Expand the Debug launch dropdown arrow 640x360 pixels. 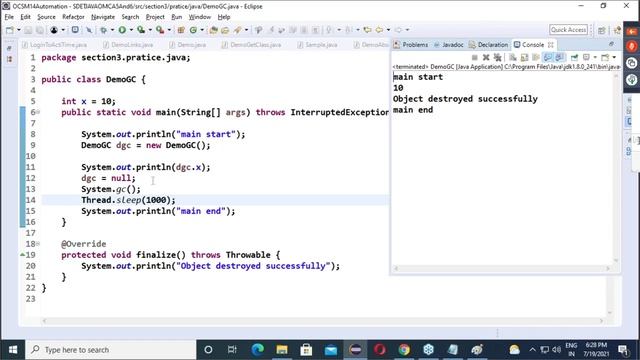pyautogui.click(x=113, y=30)
